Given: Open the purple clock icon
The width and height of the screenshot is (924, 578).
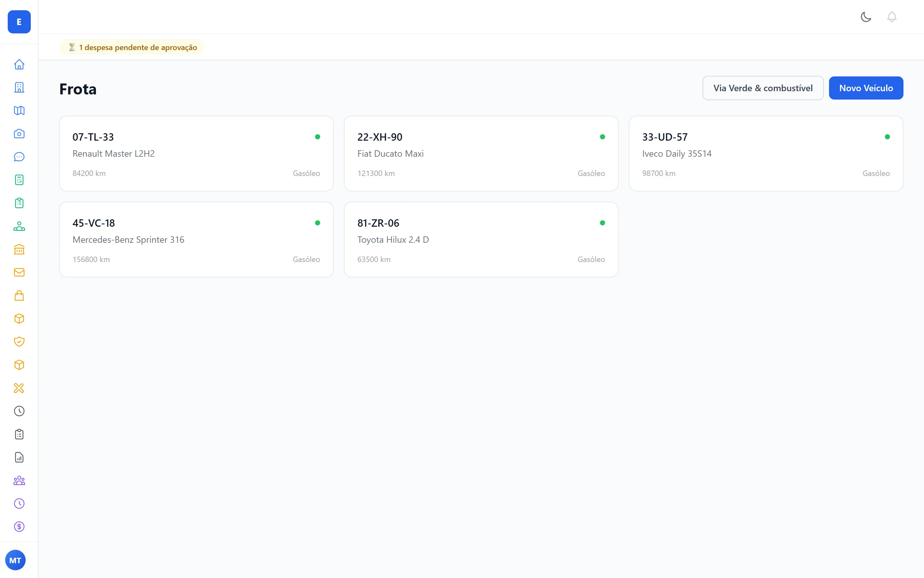Looking at the screenshot, I should tap(19, 504).
